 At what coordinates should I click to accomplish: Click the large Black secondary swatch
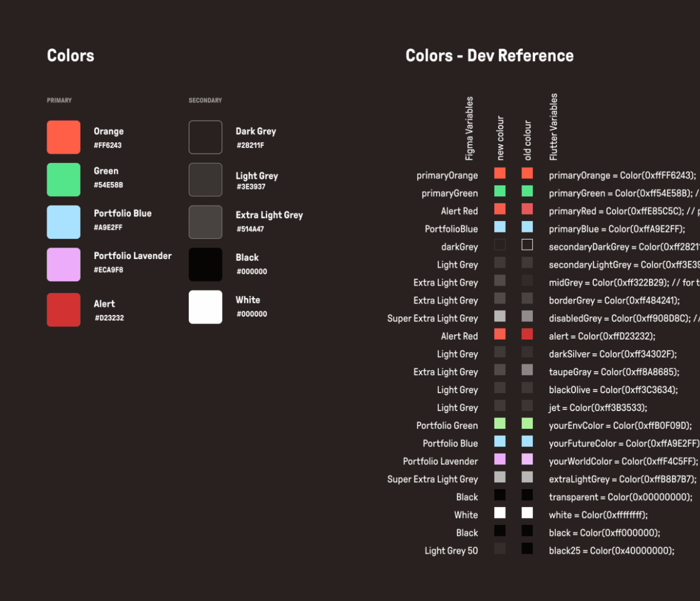(205, 264)
